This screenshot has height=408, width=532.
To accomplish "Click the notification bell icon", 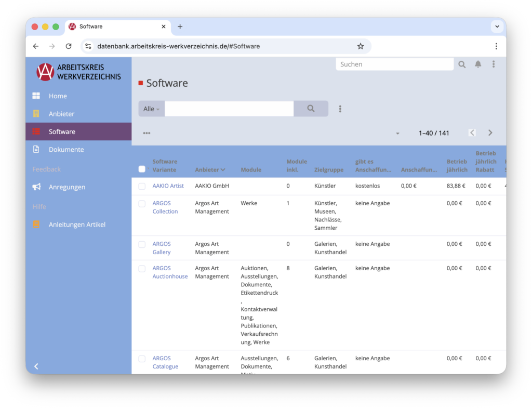I will [x=478, y=64].
